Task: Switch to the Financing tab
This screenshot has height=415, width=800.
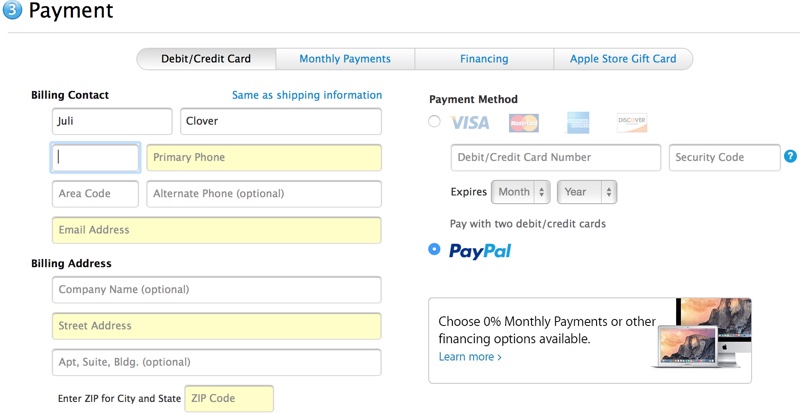Action: point(484,59)
